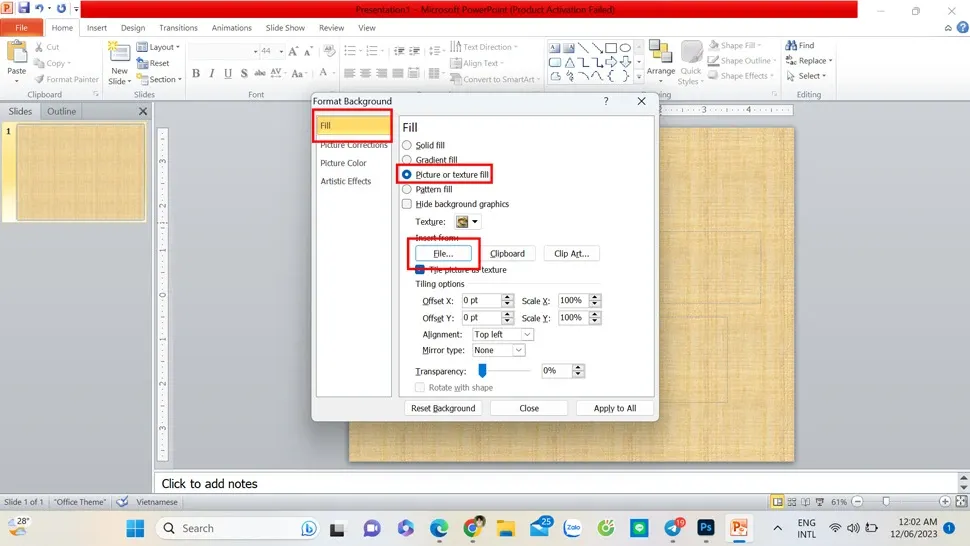Image resolution: width=970 pixels, height=546 pixels.
Task: Select Picture Color category in dialog
Action: pyautogui.click(x=343, y=163)
